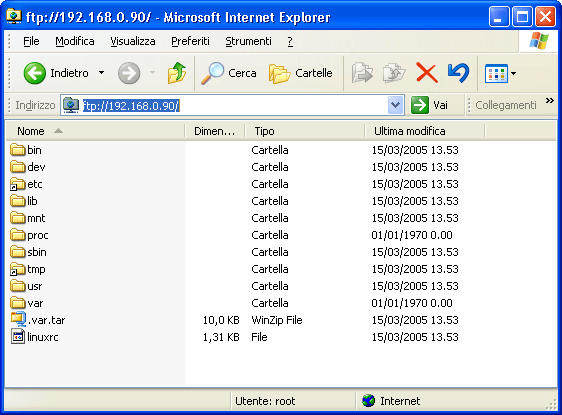The width and height of the screenshot is (562, 415).
Task: Expand the Collegamenti chevron
Action: 550,101
